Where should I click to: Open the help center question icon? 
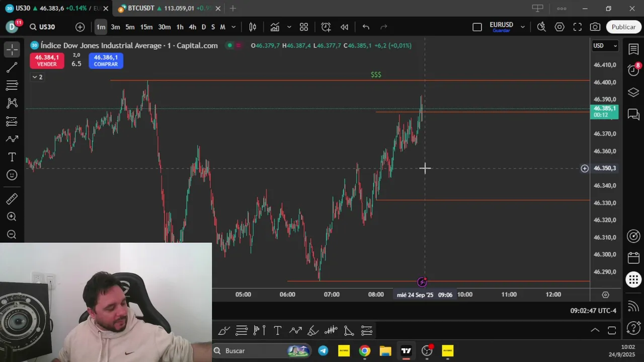tap(633, 329)
